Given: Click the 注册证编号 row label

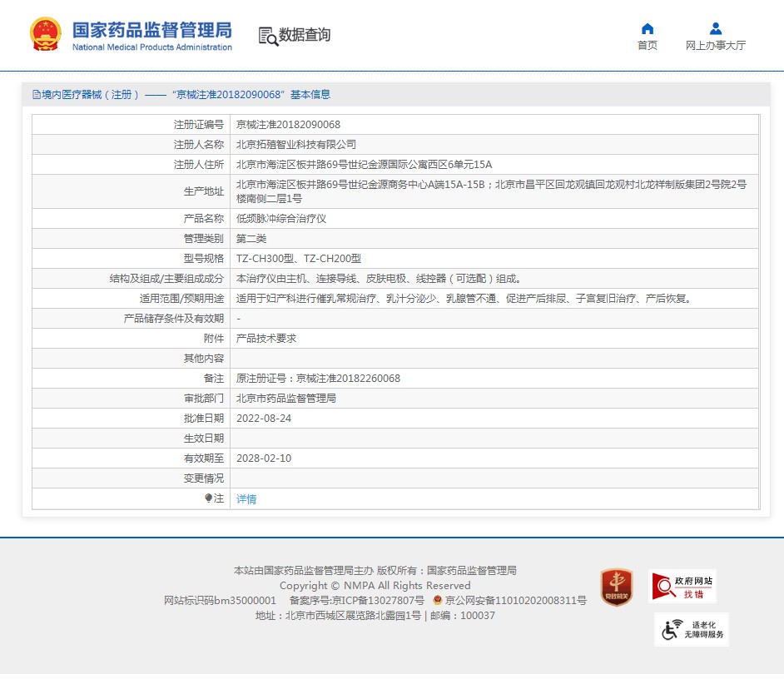Looking at the screenshot, I should 199,125.
